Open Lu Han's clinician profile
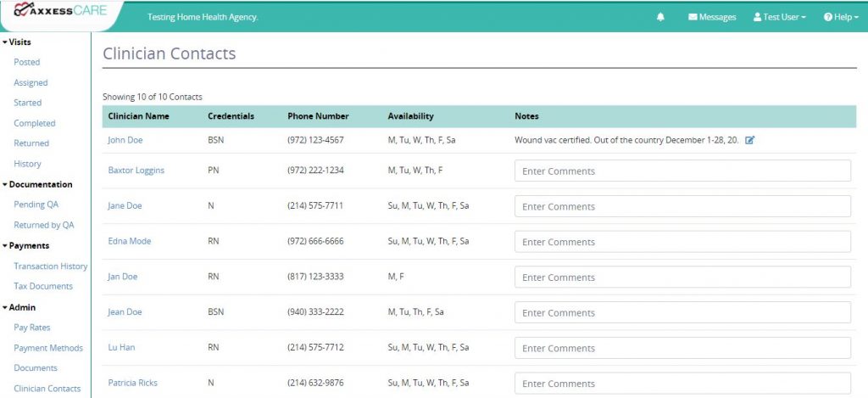The height and width of the screenshot is (398, 868). pyautogui.click(x=121, y=348)
